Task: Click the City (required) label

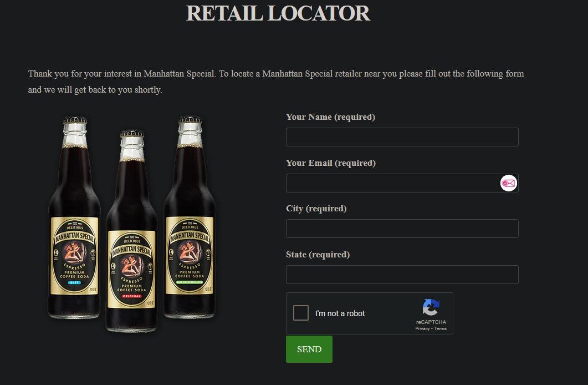Action: [316, 209]
